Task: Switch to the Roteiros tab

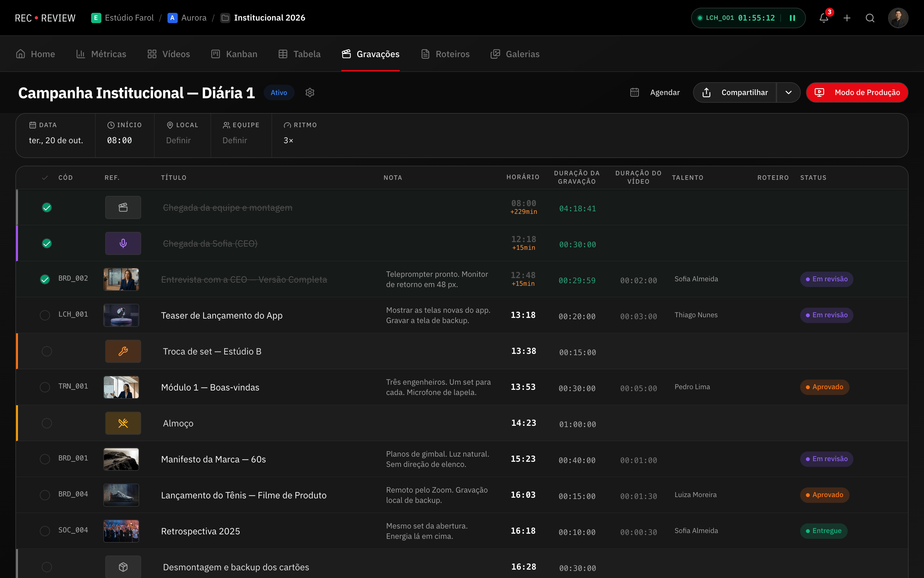Action: coord(445,54)
